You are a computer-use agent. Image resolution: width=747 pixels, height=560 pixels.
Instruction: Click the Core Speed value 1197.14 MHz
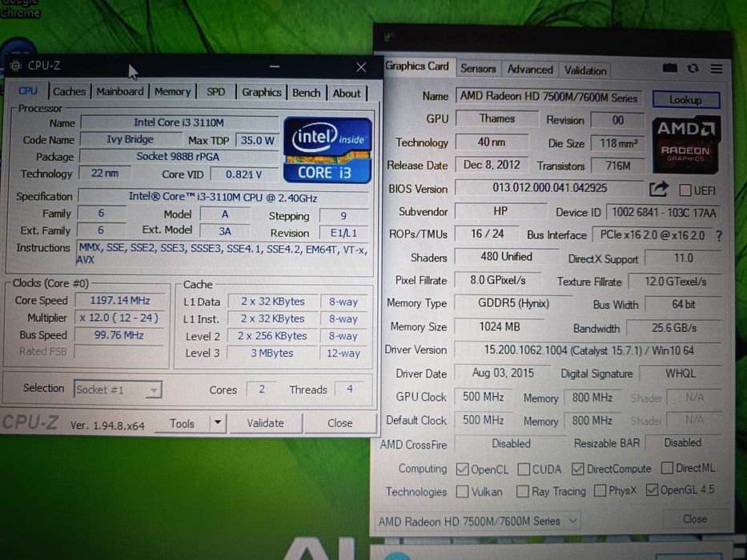(119, 301)
